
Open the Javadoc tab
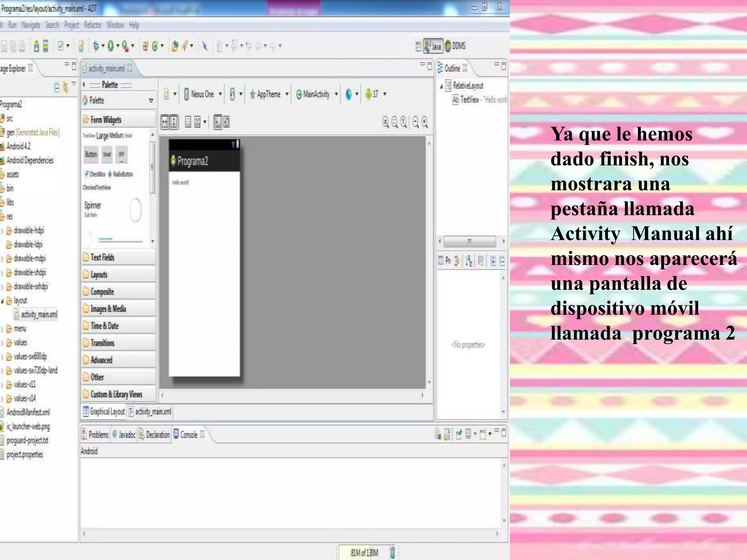(124, 435)
